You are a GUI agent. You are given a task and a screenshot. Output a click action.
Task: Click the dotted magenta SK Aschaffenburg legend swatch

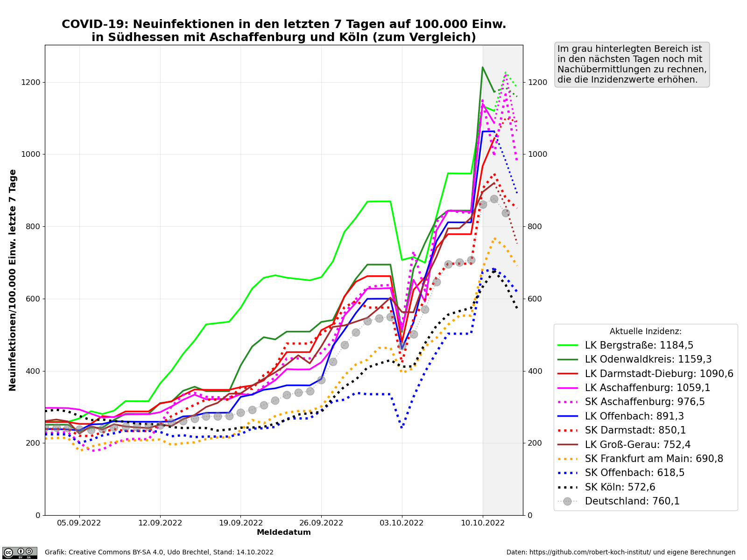coord(567,402)
